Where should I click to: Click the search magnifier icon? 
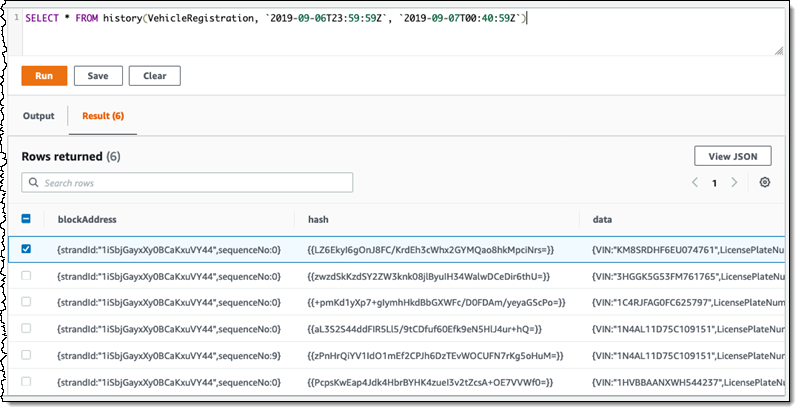point(34,183)
